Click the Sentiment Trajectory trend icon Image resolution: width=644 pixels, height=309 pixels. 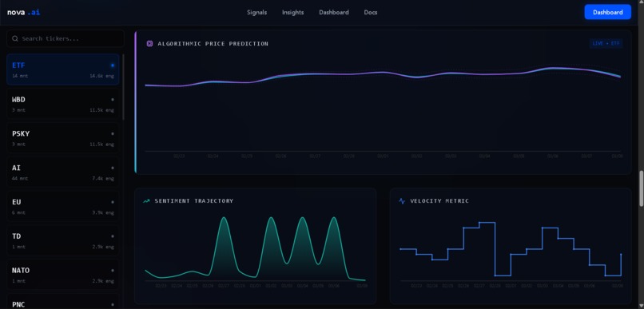pyautogui.click(x=146, y=201)
